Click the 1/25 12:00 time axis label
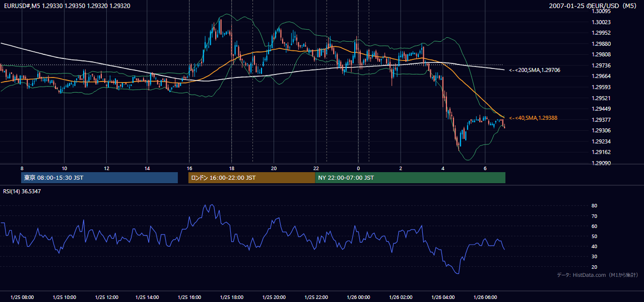 106,297
